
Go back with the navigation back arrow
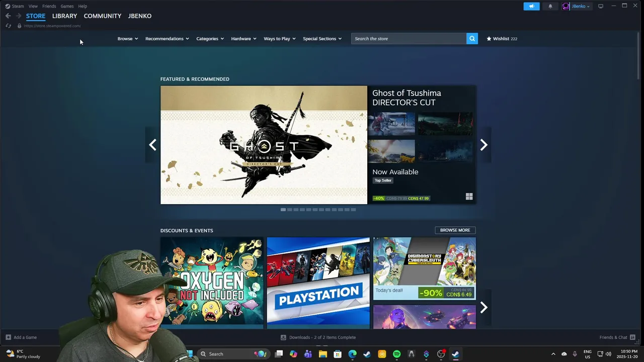(x=8, y=16)
